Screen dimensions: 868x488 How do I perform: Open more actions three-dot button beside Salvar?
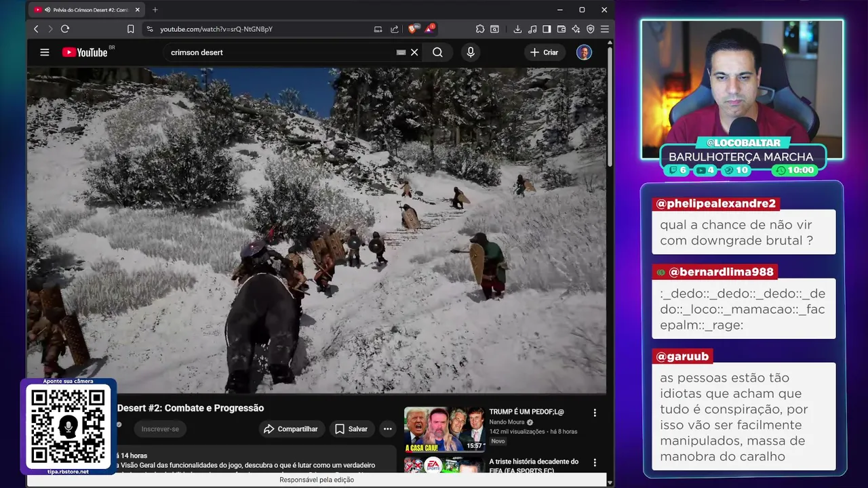tap(387, 429)
